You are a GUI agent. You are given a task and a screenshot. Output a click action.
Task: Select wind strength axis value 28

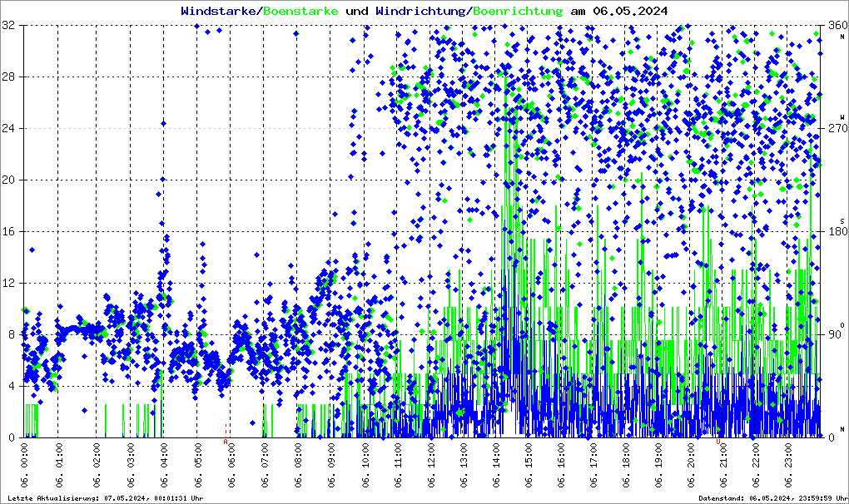click(x=8, y=77)
